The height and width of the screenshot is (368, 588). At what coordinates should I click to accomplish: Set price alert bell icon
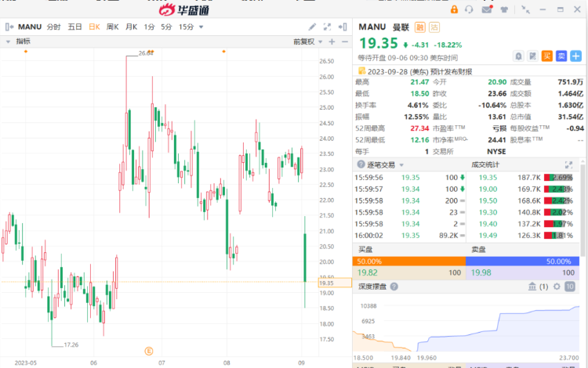tap(518, 56)
